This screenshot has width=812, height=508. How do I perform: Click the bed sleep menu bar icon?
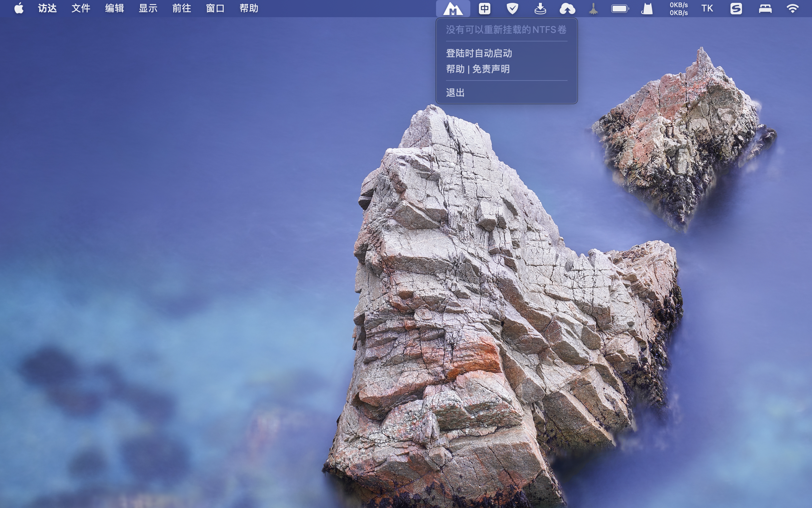(x=765, y=9)
